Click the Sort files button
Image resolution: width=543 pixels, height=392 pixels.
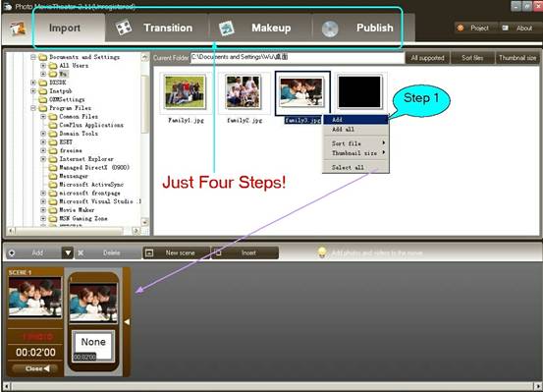[472, 58]
